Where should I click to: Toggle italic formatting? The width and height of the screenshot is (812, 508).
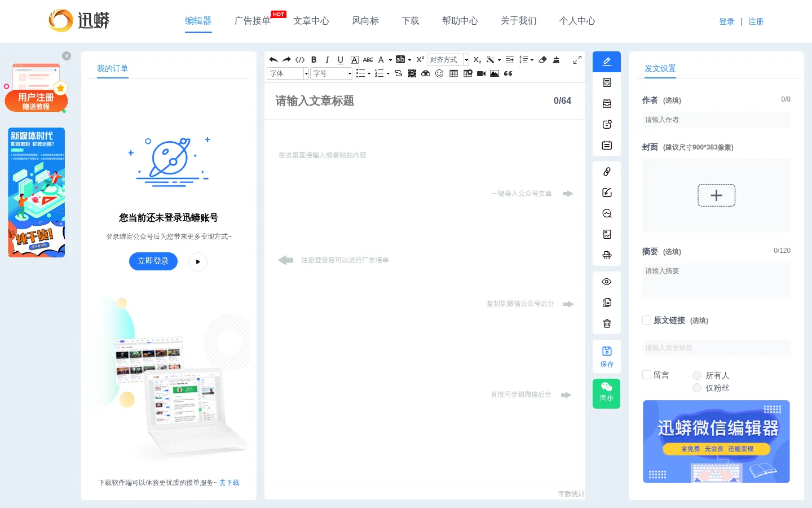click(x=327, y=60)
